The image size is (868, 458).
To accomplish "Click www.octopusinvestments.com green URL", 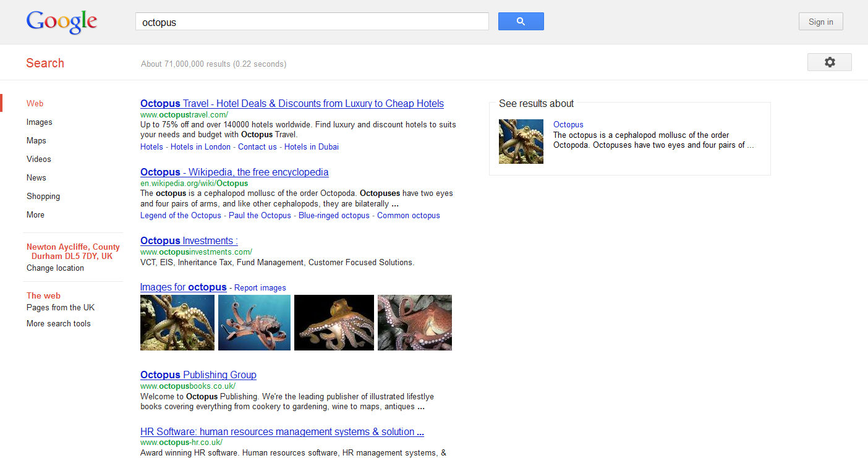I will coord(196,252).
